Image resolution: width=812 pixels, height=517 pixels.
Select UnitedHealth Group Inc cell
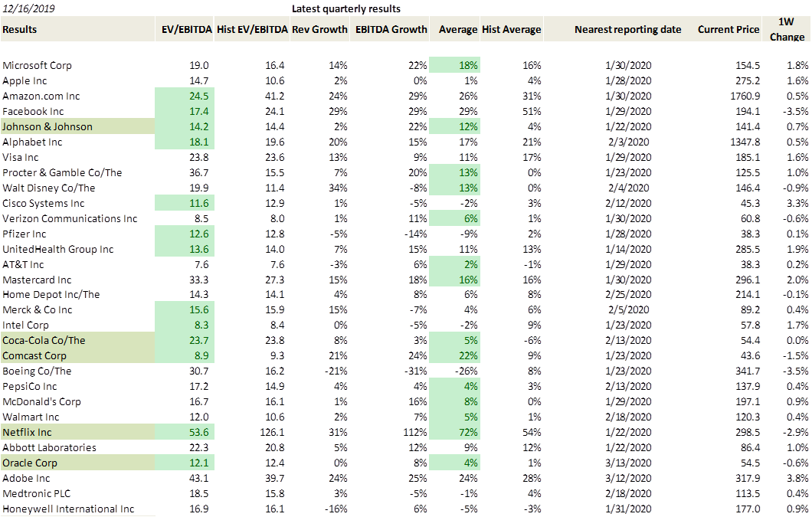click(57, 249)
